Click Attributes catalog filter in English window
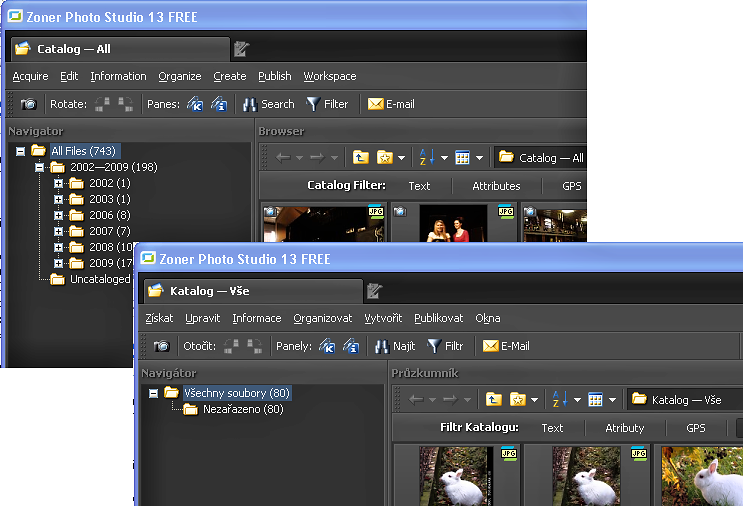743x506 pixels. click(x=496, y=186)
